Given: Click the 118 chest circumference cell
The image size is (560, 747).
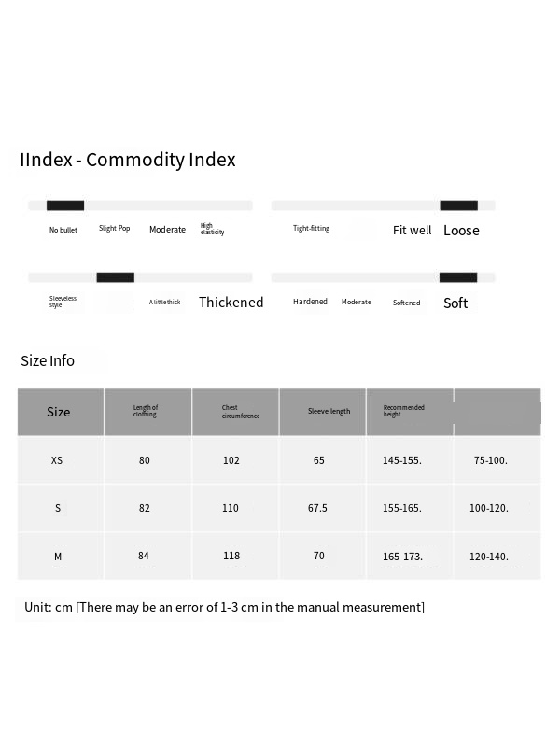Looking at the screenshot, I should 231,556.
